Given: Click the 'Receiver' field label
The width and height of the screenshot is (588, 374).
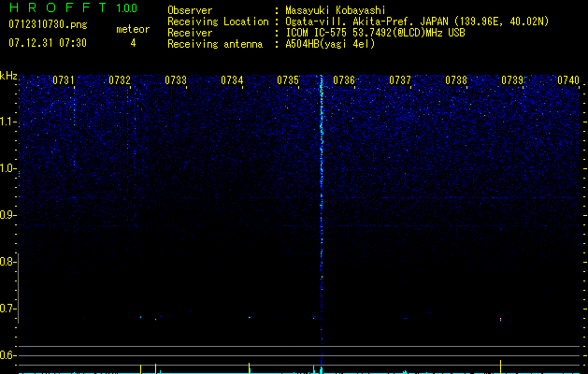Looking at the screenshot, I should [x=190, y=33].
